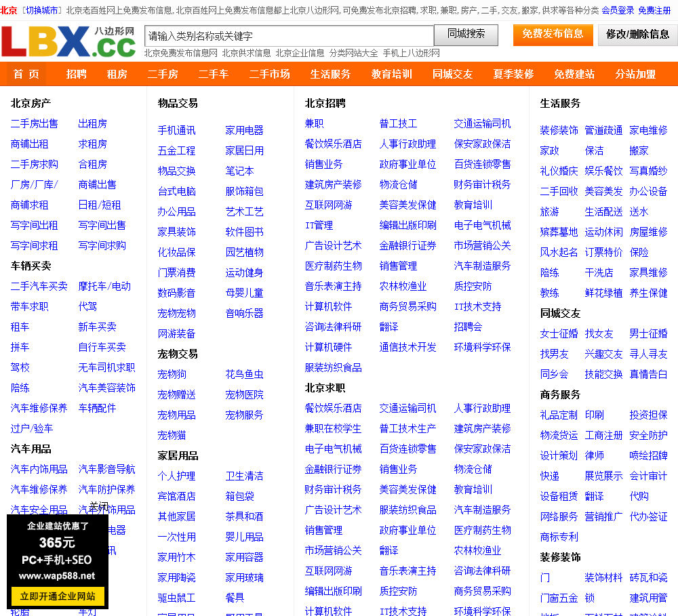
Task: Click the LBX.cc site logo
Action: (68, 41)
